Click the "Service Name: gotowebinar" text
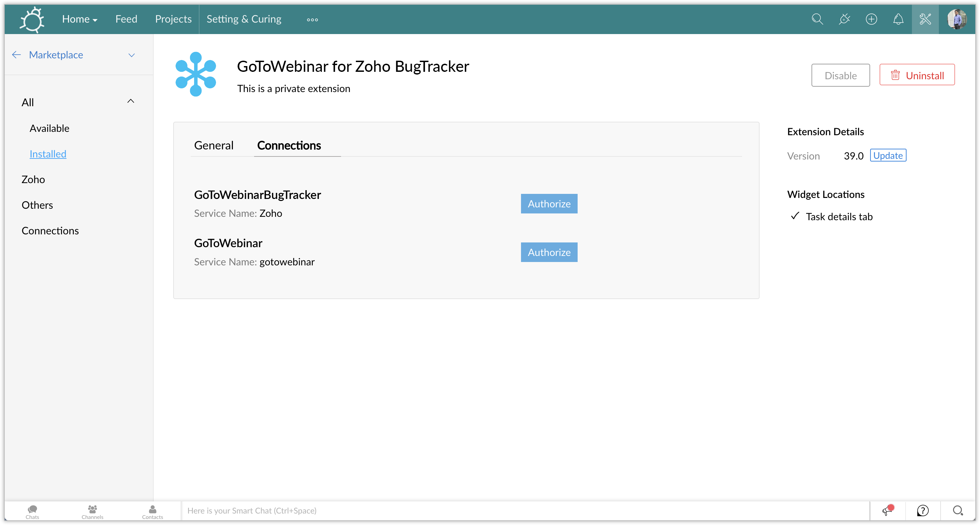This screenshot has height=525, width=980. tap(254, 262)
